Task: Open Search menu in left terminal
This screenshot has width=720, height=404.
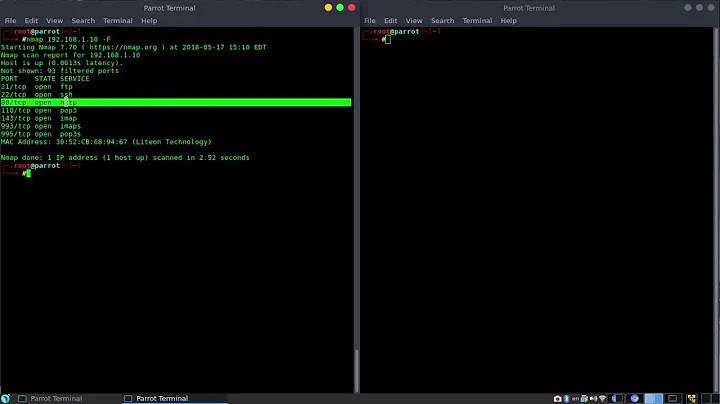Action: click(83, 21)
